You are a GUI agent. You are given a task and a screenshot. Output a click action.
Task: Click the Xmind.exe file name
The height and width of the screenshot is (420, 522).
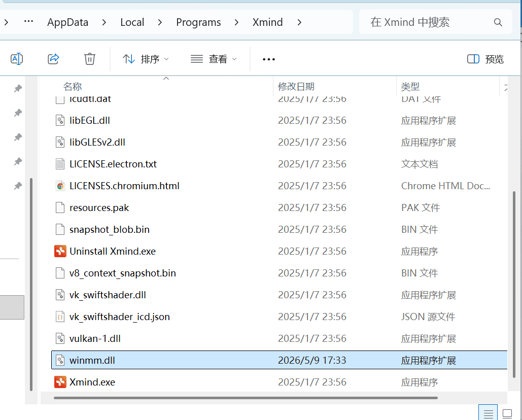click(x=92, y=382)
